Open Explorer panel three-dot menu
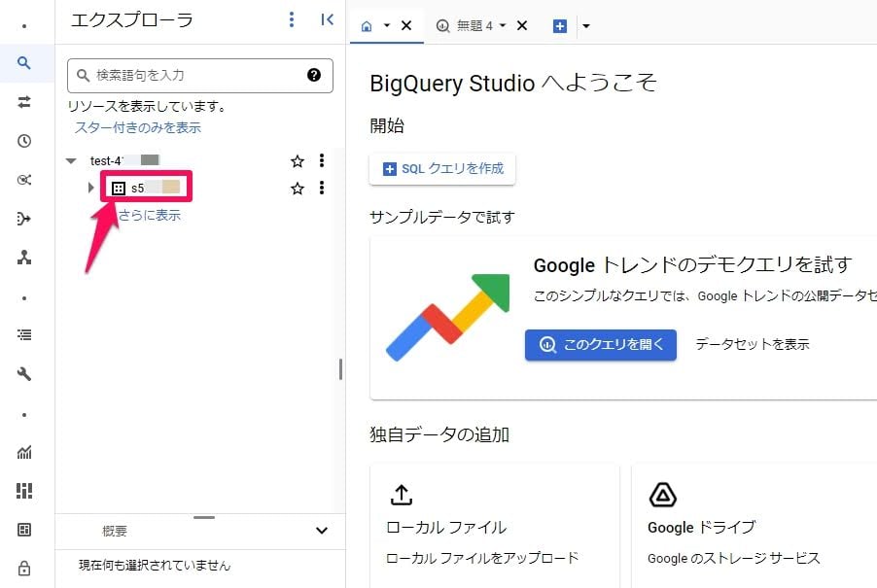Viewport: 877px width, 588px height. click(x=292, y=19)
